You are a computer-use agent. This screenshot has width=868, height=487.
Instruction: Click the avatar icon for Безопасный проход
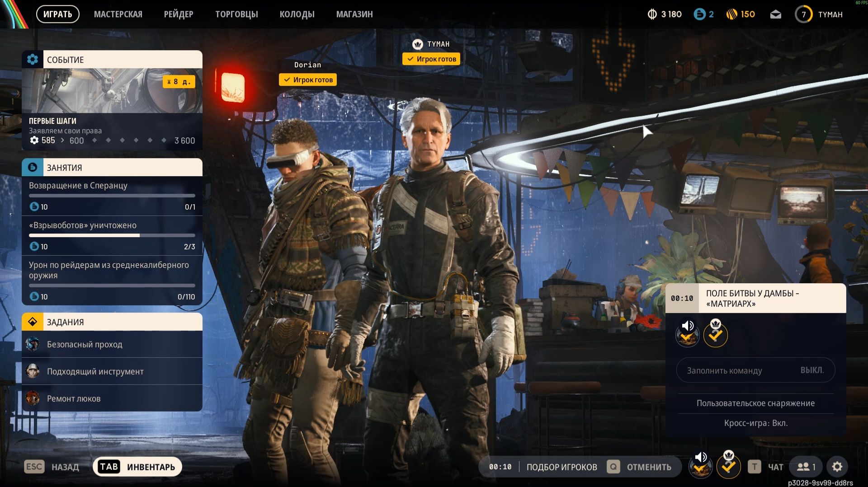(33, 344)
